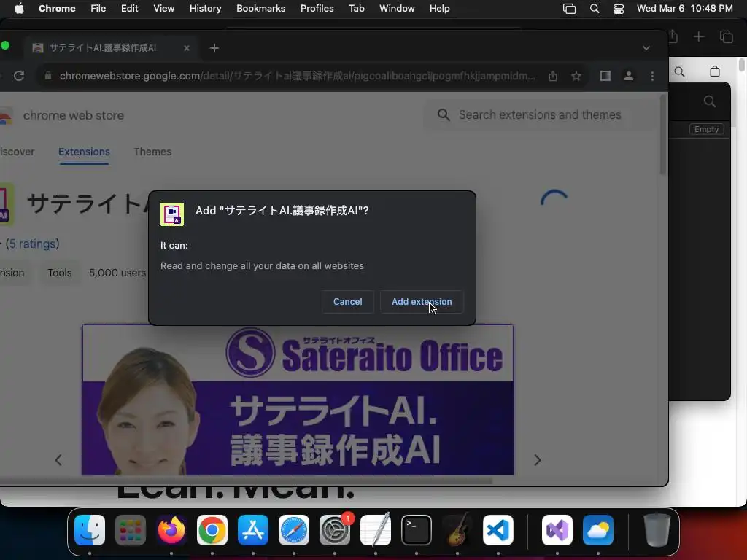Click the date and time in the menu bar
747x560 pixels.
(x=684, y=8)
